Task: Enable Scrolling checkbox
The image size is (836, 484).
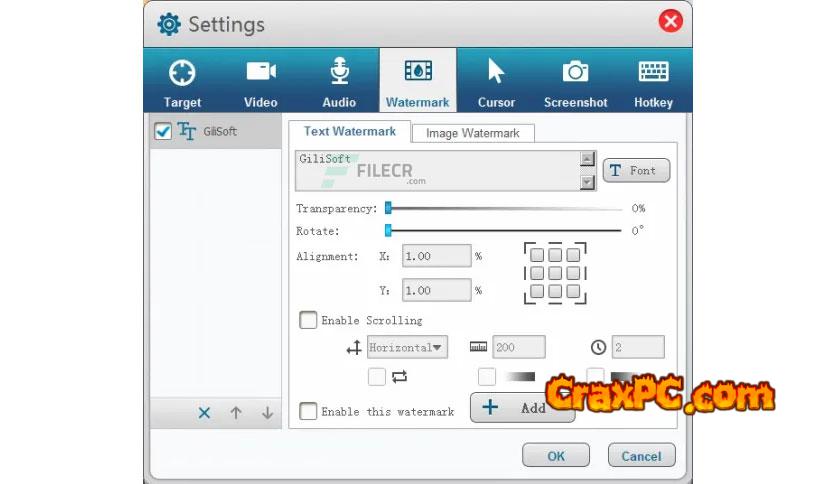Action: [x=308, y=320]
